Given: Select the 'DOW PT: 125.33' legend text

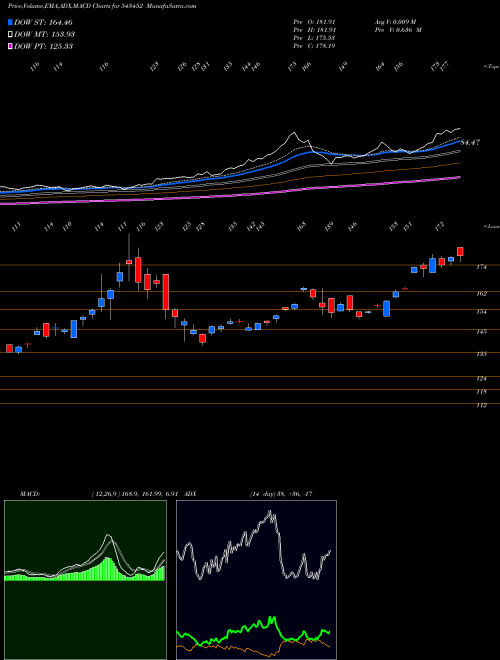Looking at the screenshot, I should pyautogui.click(x=43, y=46).
